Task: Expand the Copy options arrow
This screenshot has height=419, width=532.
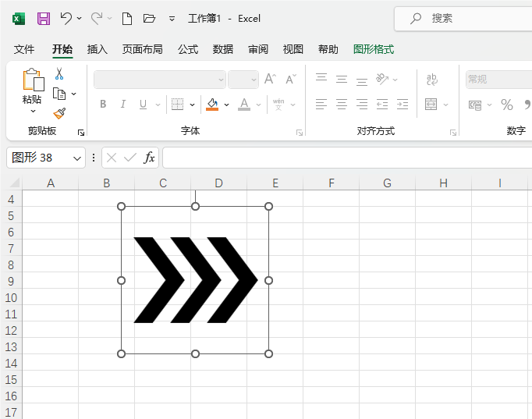Action: tap(73, 94)
